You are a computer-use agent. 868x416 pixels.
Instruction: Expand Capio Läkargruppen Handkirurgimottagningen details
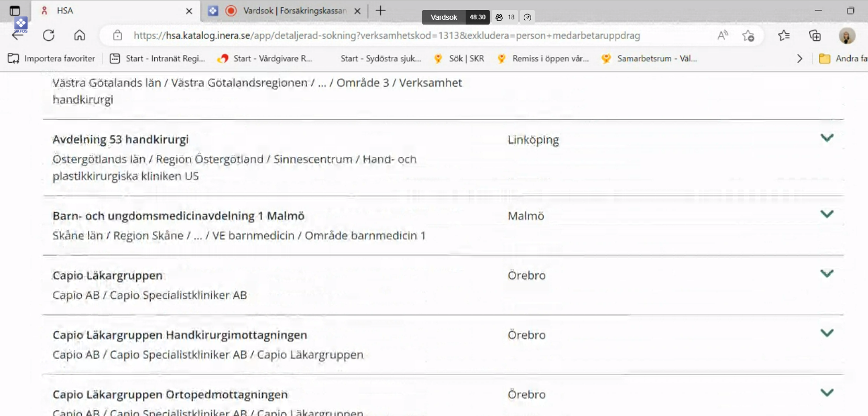[827, 333]
